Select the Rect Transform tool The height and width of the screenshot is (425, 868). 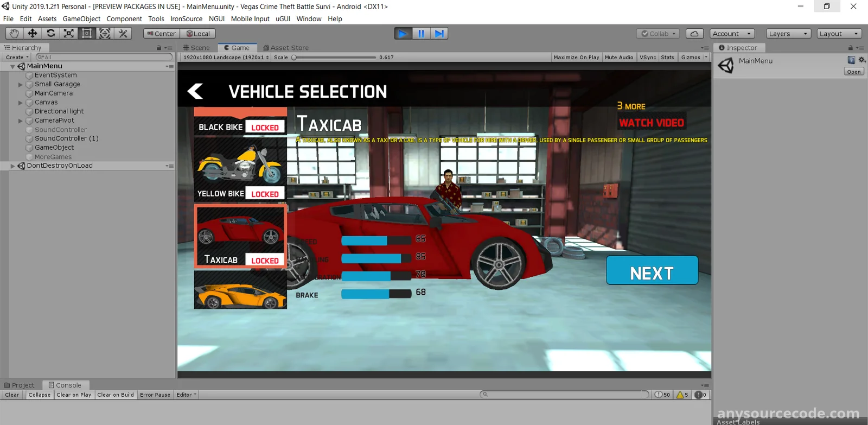pos(87,34)
